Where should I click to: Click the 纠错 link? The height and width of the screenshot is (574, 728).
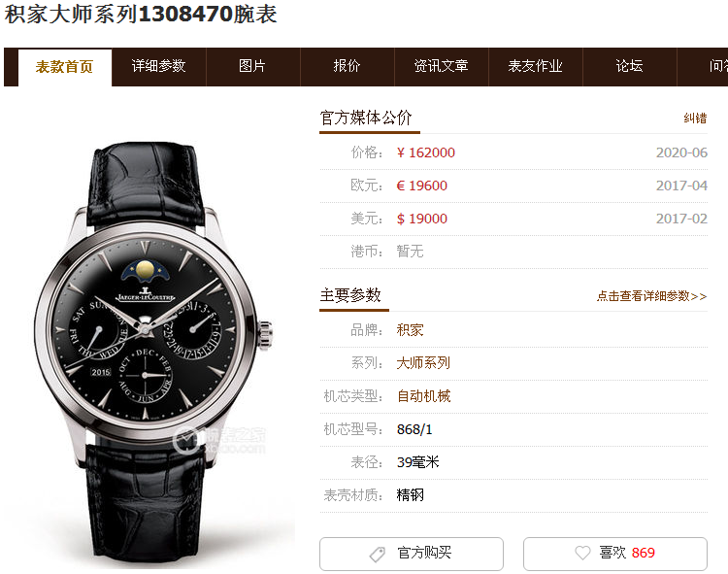(695, 118)
